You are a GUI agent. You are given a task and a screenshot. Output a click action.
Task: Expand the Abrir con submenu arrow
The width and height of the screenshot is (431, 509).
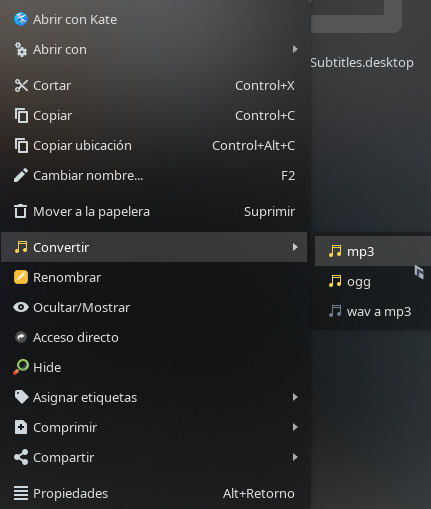click(x=295, y=49)
